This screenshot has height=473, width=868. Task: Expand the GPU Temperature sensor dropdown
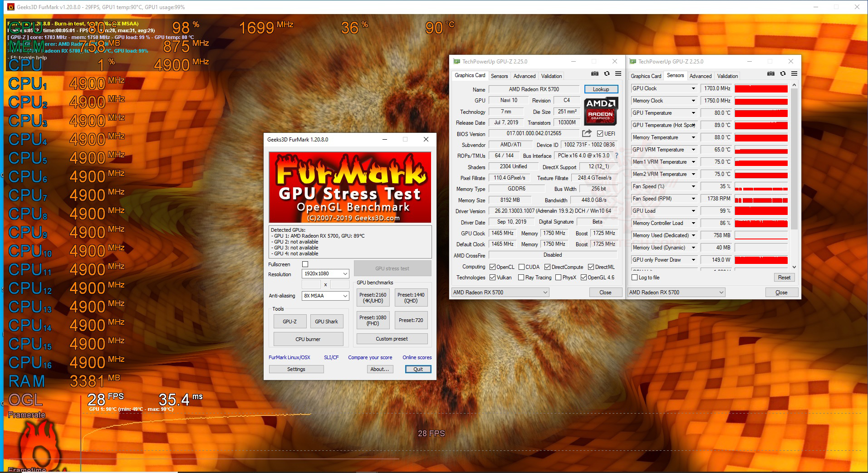693,113
